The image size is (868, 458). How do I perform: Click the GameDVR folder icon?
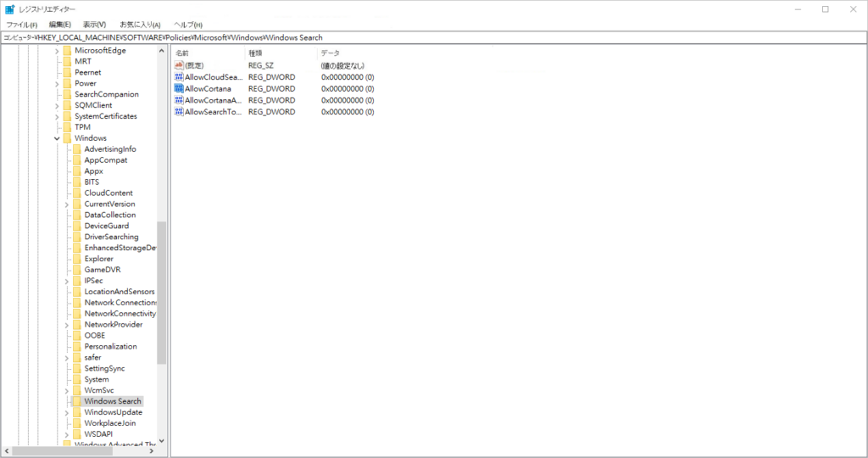[x=76, y=270]
